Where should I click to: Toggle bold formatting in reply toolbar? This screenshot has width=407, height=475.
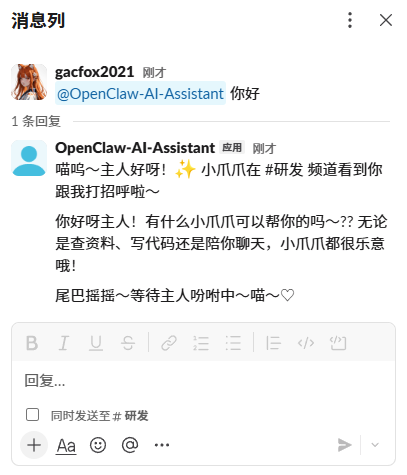32,343
